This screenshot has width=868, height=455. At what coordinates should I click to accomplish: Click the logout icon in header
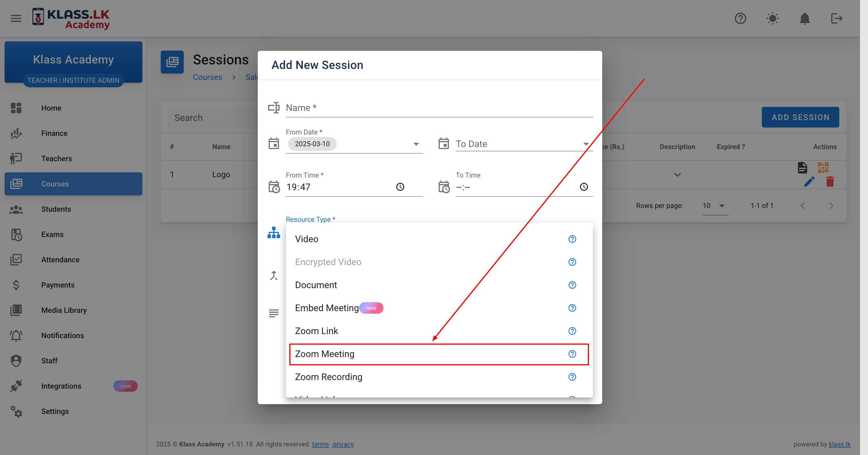[836, 18]
